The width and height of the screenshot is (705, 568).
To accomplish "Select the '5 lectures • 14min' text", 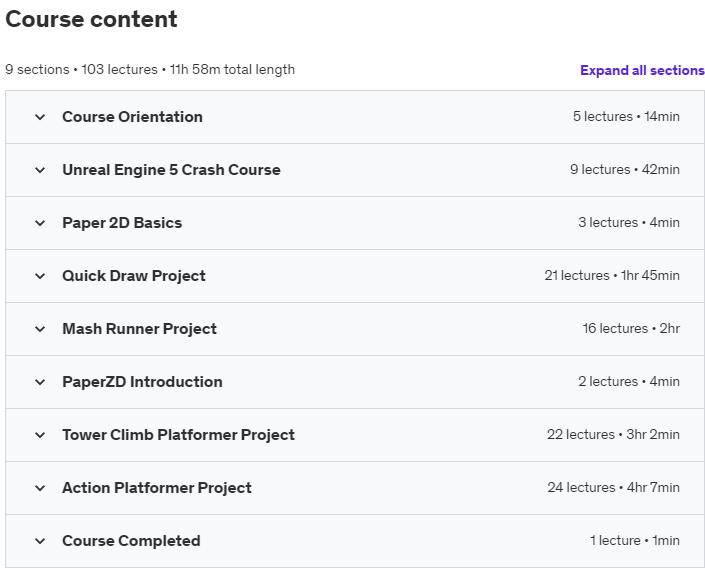I will pyautogui.click(x=626, y=116).
